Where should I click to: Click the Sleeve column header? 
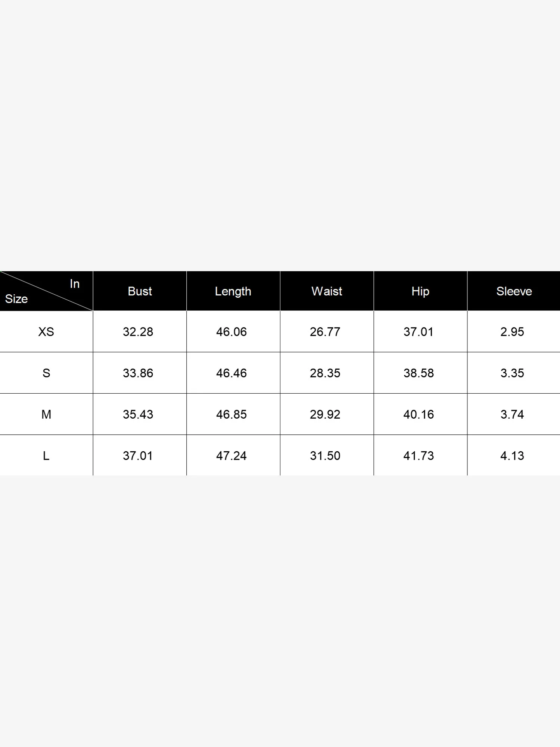514,291
